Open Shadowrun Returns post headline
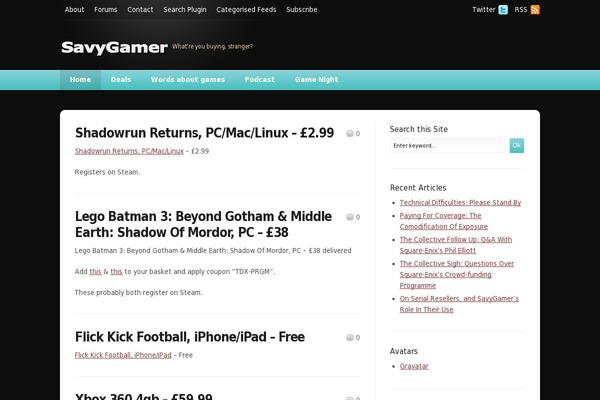This screenshot has width=600, height=400. coord(204,133)
